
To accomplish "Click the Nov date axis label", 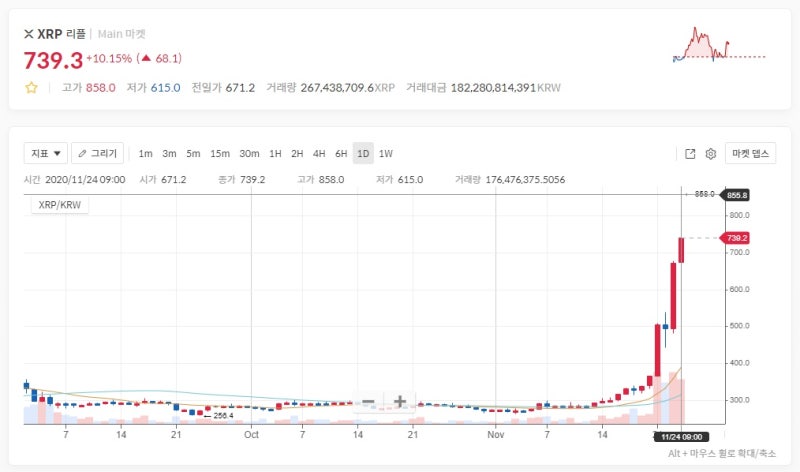I will coord(495,435).
